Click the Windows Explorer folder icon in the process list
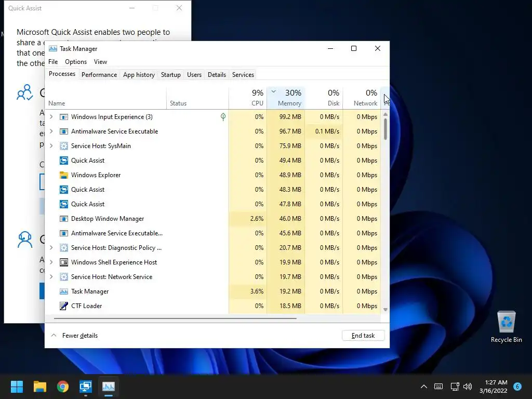Viewport: 532px width, 399px height. [x=64, y=175]
